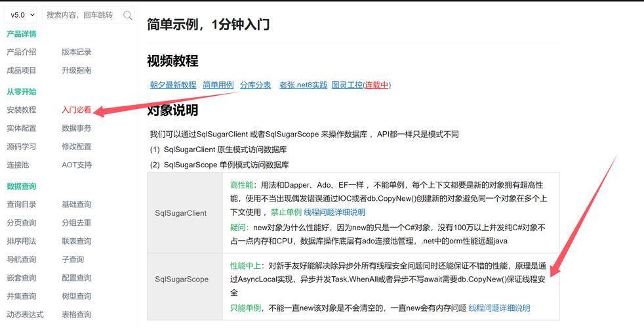Click the green 禁止单例 text
This screenshot has height=328, width=644.
coord(286,212)
